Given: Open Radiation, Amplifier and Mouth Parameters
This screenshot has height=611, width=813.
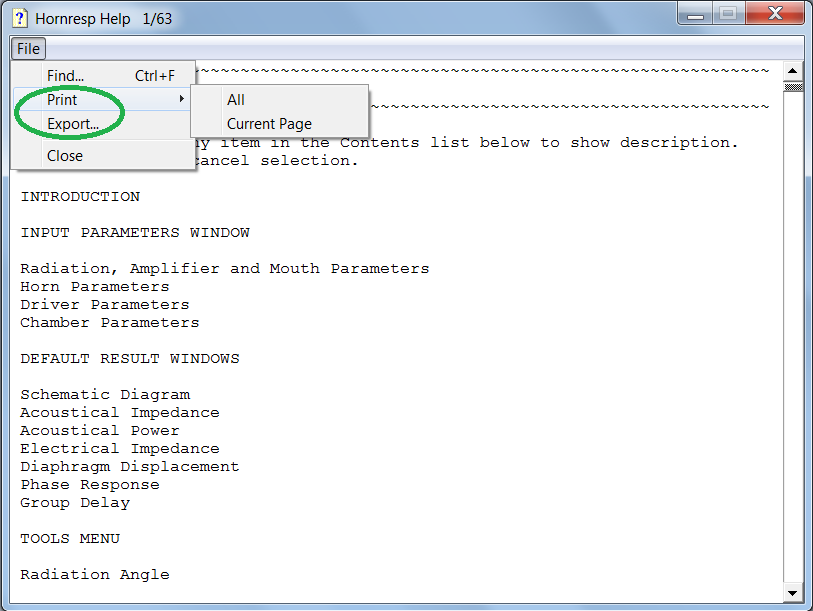Looking at the screenshot, I should pyautogui.click(x=225, y=269).
